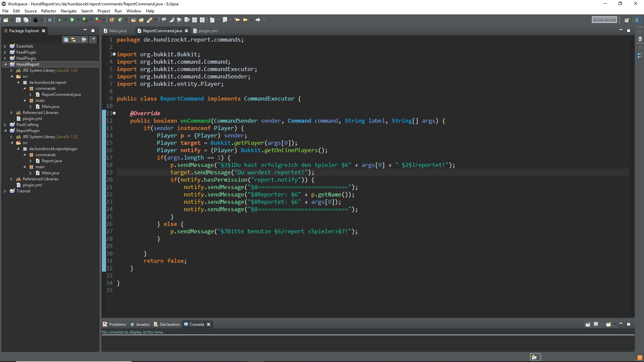Screen dimensions: 644x362
Task: Click the Open Perspective icon
Action: pos(626,20)
